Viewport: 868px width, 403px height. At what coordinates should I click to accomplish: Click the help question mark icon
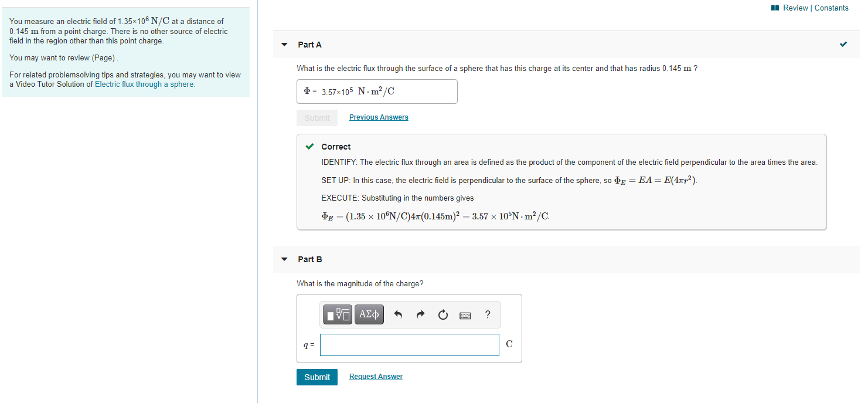[x=487, y=314]
